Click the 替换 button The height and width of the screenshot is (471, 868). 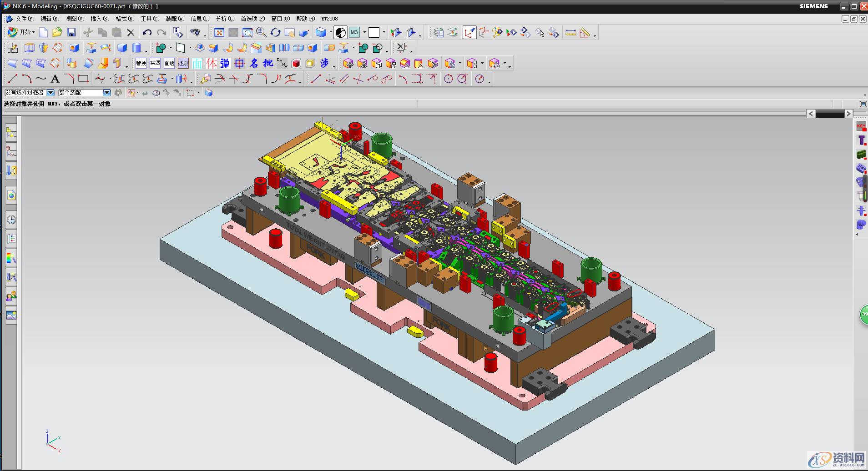(x=141, y=64)
